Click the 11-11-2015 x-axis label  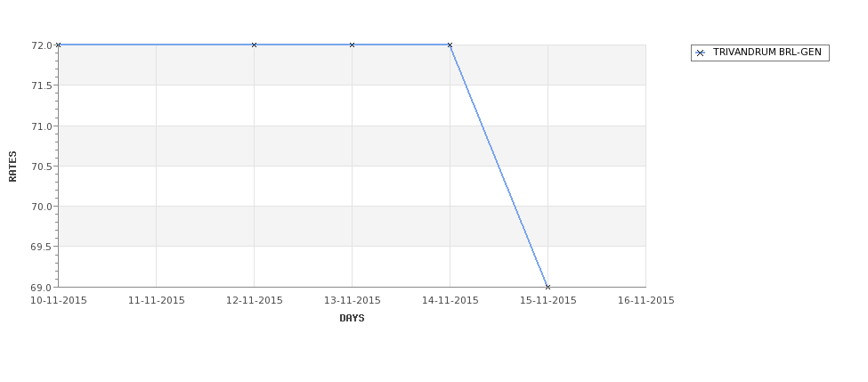(157, 301)
